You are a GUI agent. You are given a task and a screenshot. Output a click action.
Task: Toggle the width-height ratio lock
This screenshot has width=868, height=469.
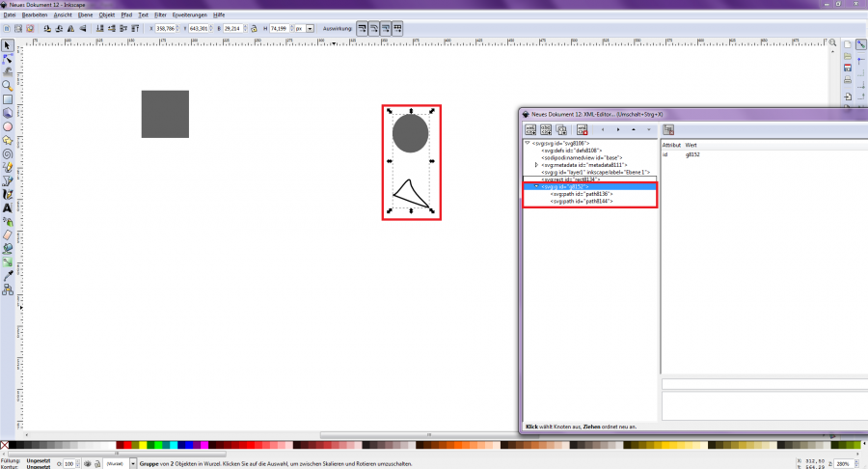pos(255,29)
